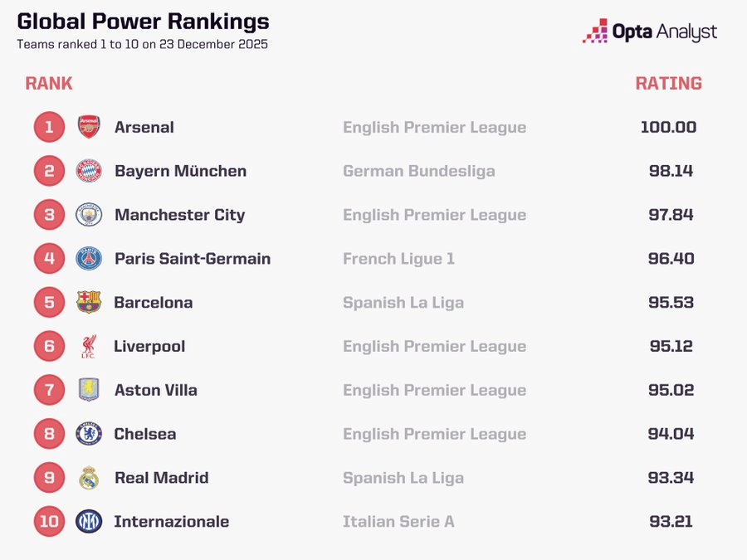Click the Italian Serie A league label
This screenshot has width=747, height=560.
[x=398, y=522]
